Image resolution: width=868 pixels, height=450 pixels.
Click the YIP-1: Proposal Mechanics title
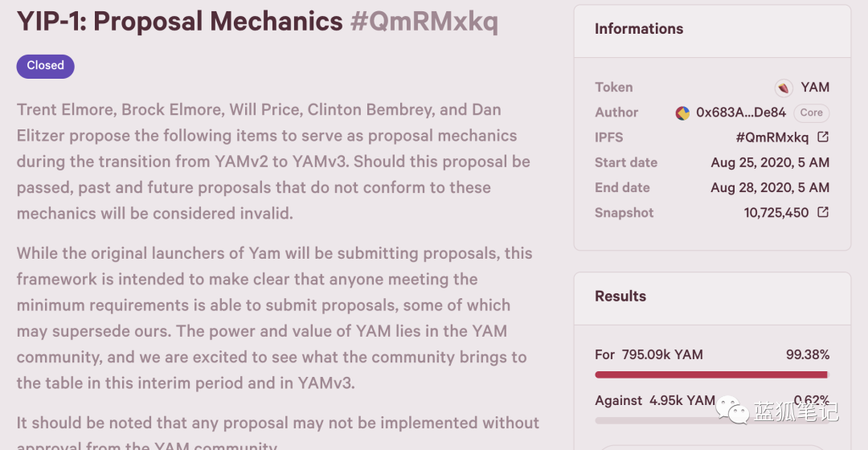coord(180,22)
